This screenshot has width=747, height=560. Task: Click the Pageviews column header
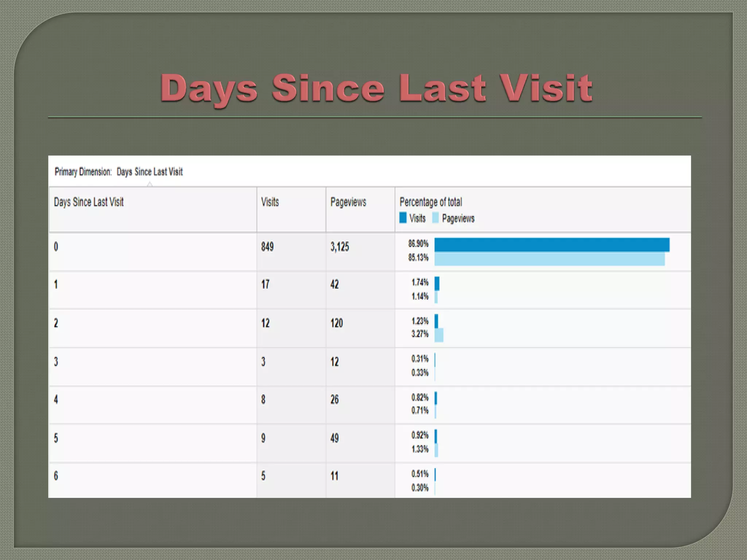[x=348, y=202]
